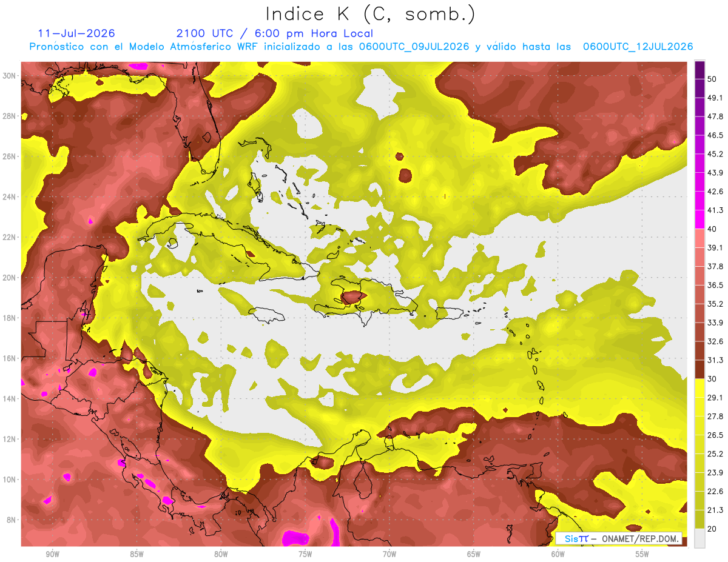Pick the dark brown swatch between 30 and 31.3
728x562 pixels.
699,370
